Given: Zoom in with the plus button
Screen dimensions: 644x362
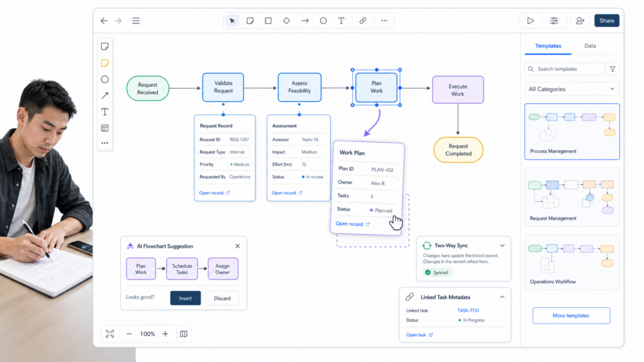Looking at the screenshot, I should point(165,334).
